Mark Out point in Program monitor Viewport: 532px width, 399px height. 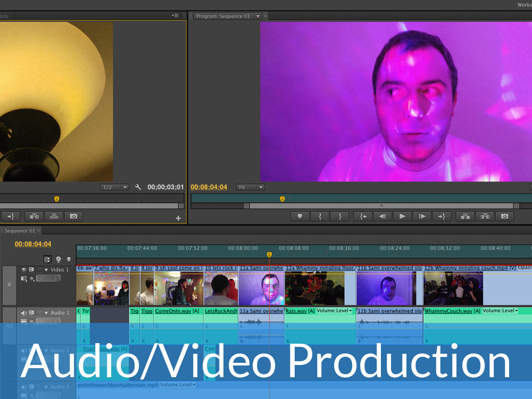tap(340, 216)
